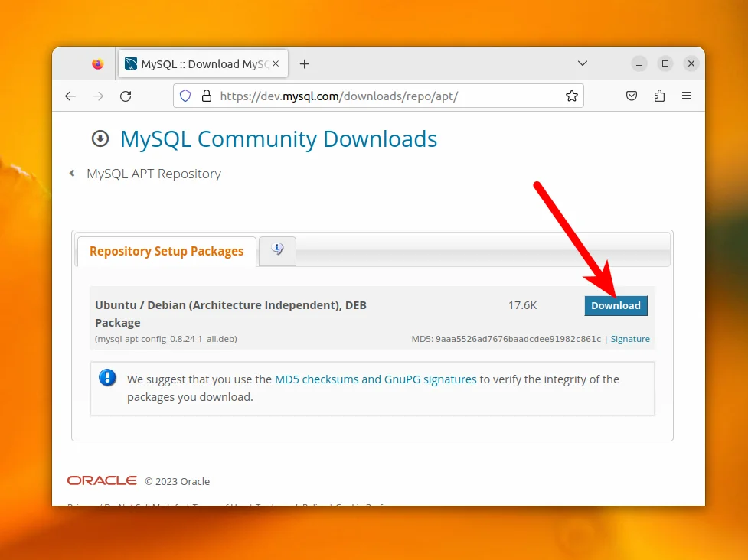View the Signature link next to the MD5 hash

(630, 338)
